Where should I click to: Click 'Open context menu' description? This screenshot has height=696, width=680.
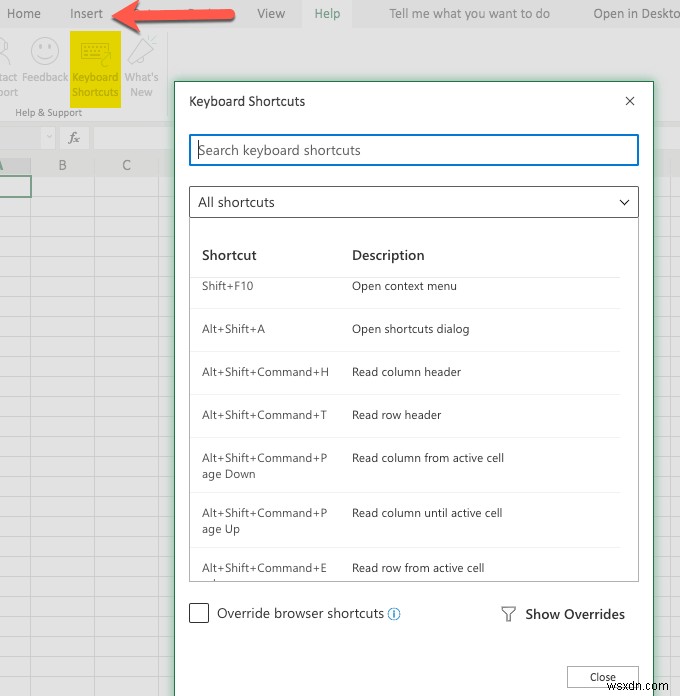pyautogui.click(x=404, y=286)
